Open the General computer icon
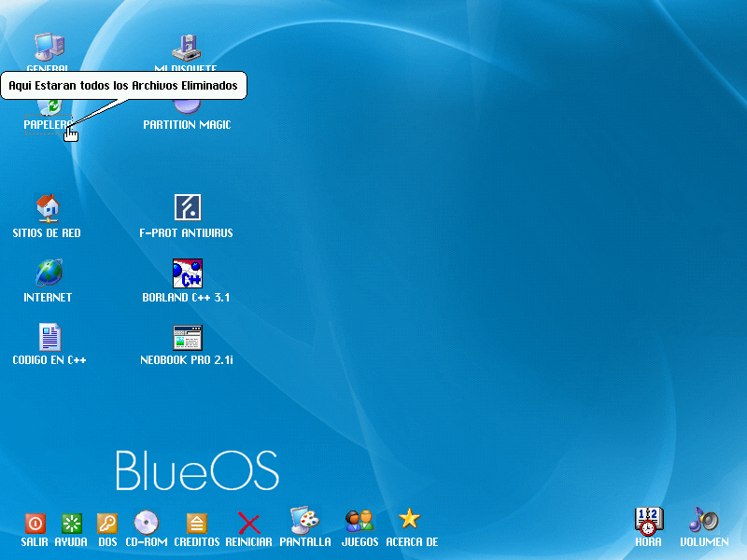 click(49, 47)
